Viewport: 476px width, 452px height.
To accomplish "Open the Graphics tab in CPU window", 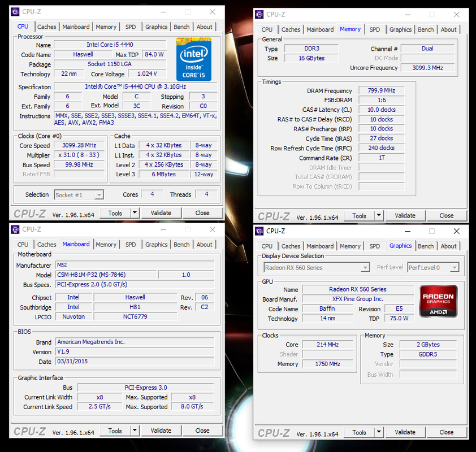I will 157,27.
